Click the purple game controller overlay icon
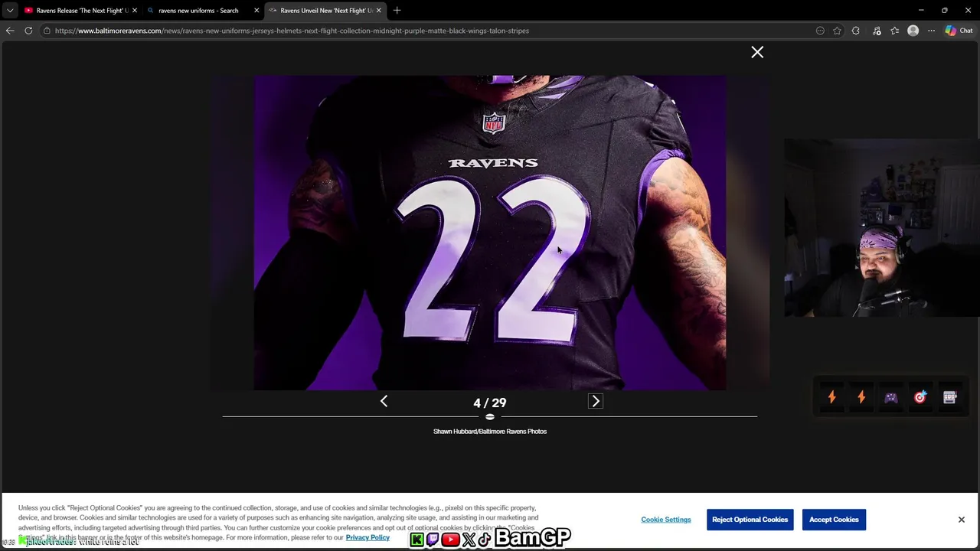 (890, 398)
